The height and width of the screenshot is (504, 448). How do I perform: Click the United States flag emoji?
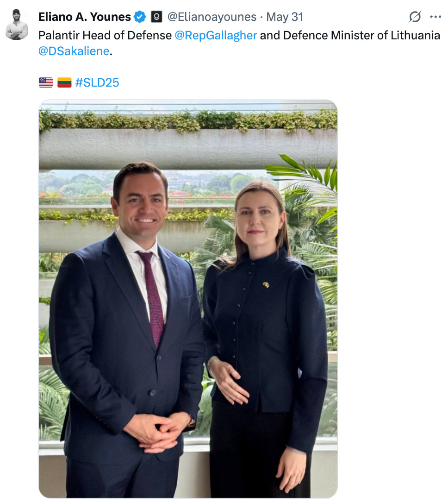click(46, 82)
